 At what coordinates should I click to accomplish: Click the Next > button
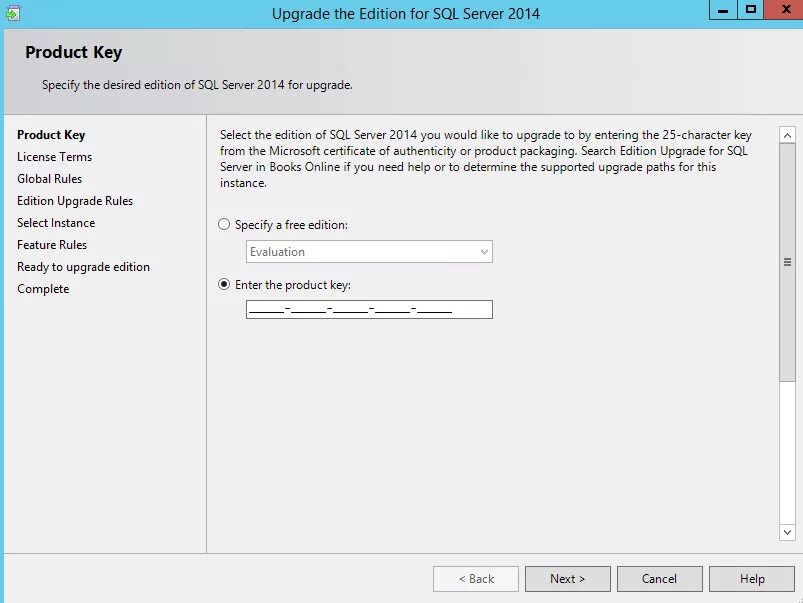pyautogui.click(x=567, y=579)
